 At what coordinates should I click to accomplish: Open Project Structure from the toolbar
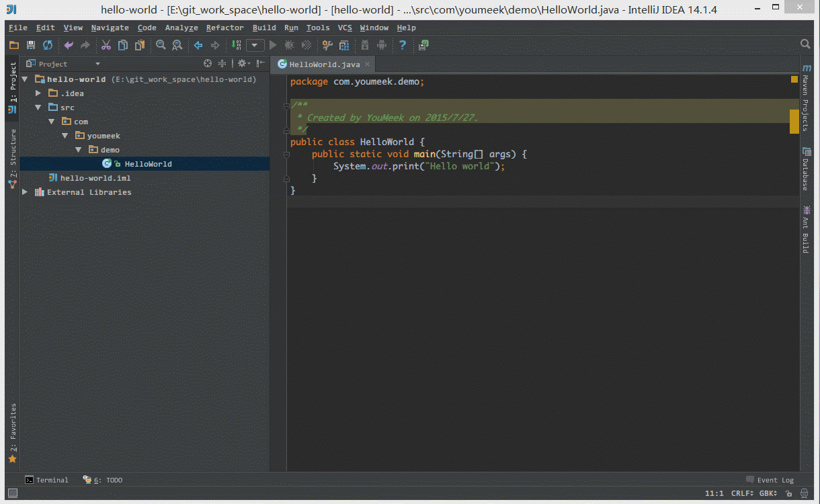(x=344, y=45)
